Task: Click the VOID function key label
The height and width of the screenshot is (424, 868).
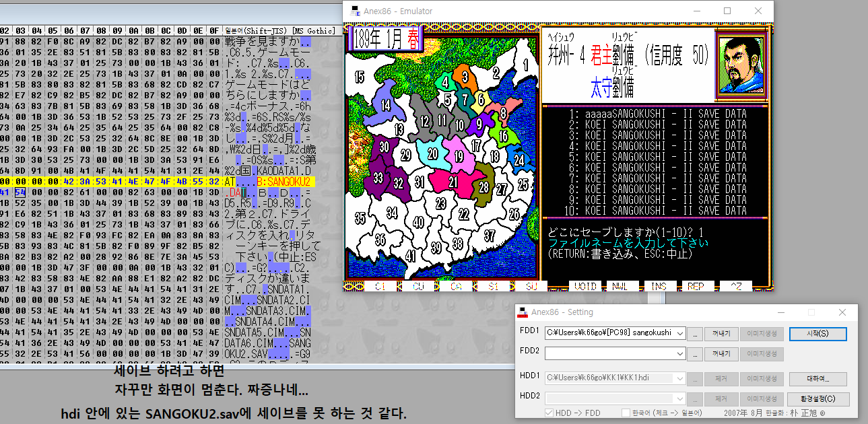Action: coord(585,286)
